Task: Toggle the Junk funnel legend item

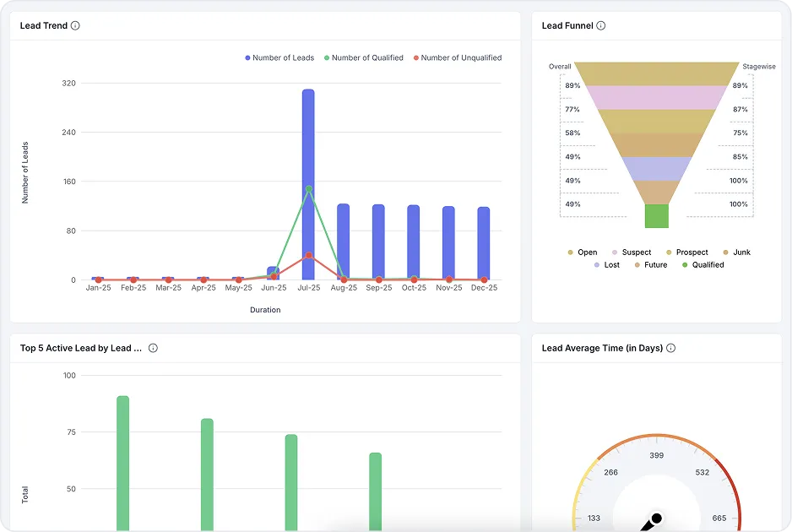Action: [737, 252]
